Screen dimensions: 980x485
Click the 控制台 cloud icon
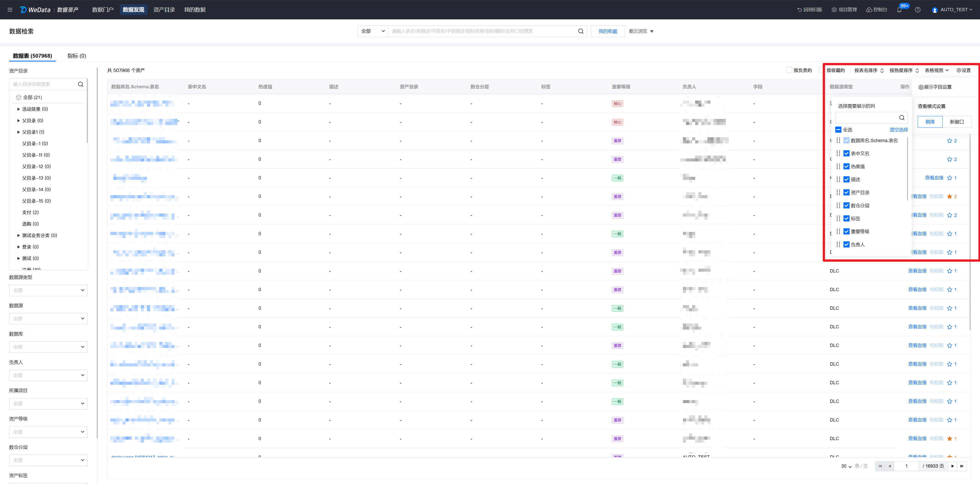[869, 10]
